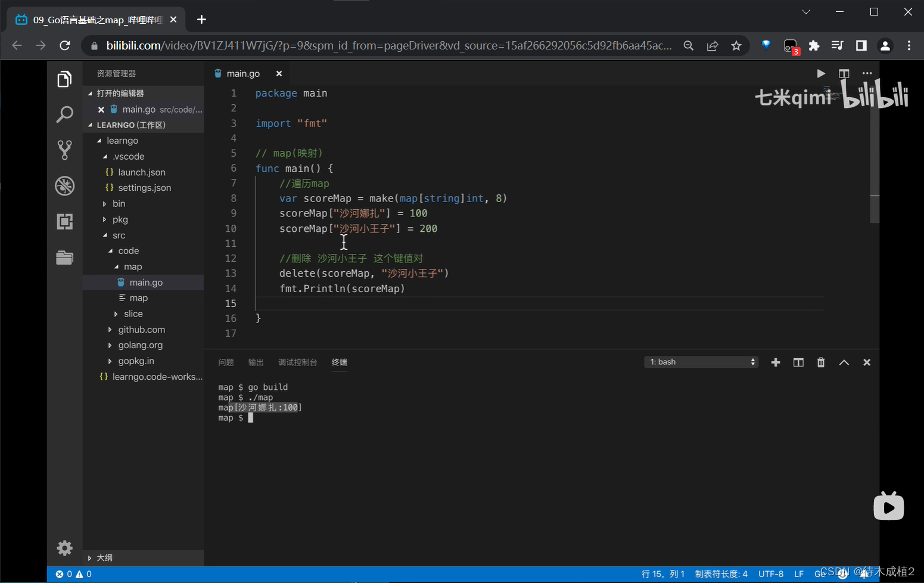Viewport: 924px width, 583px height.
Task: Collapse the .vscode folder
Action: pyautogui.click(x=144, y=157)
